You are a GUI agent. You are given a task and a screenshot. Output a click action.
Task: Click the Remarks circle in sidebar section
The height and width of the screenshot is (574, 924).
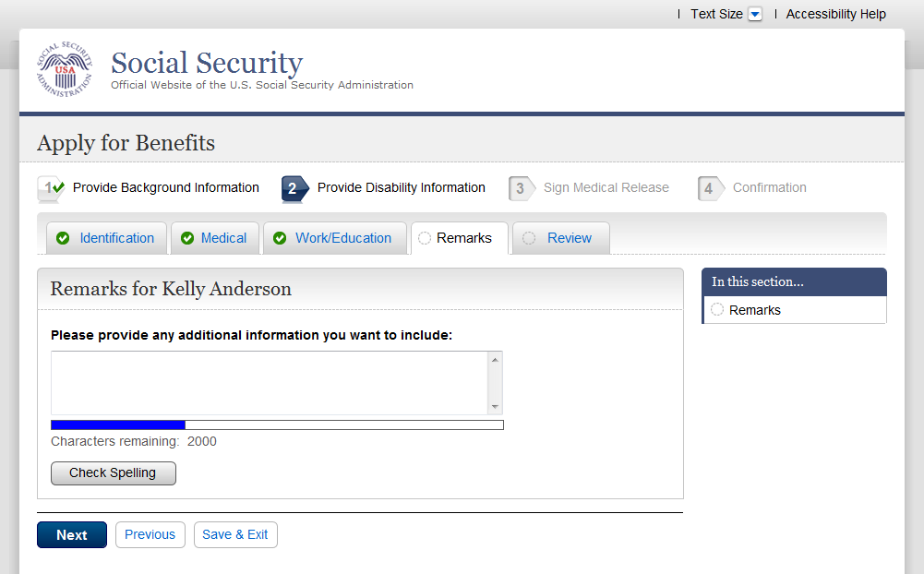tap(717, 310)
